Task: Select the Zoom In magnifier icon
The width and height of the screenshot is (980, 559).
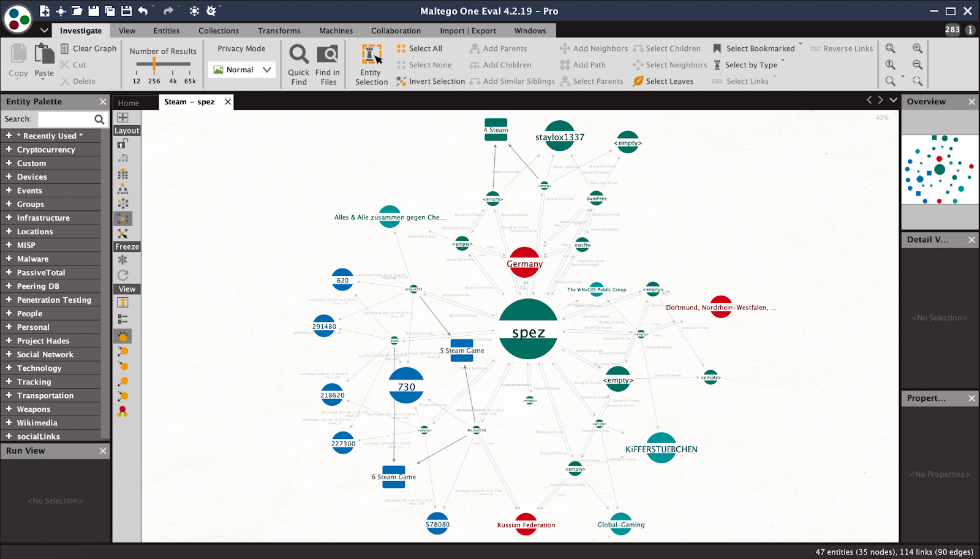Action: pyautogui.click(x=917, y=48)
